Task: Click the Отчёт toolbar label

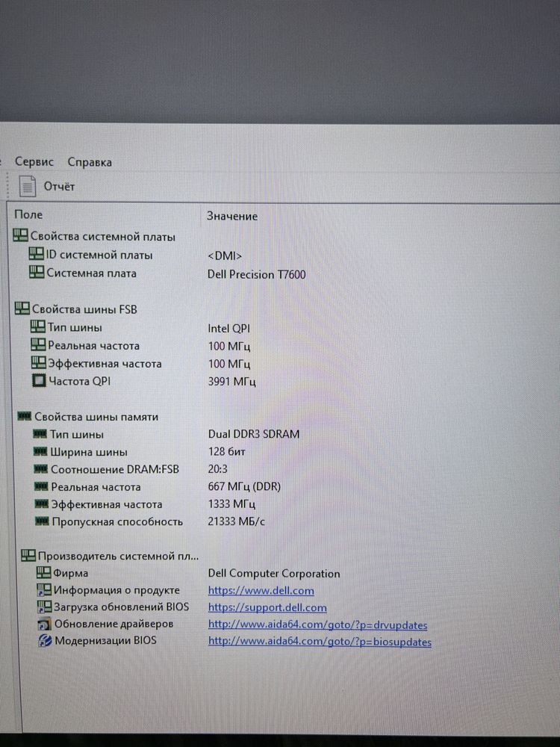Action: (59, 186)
